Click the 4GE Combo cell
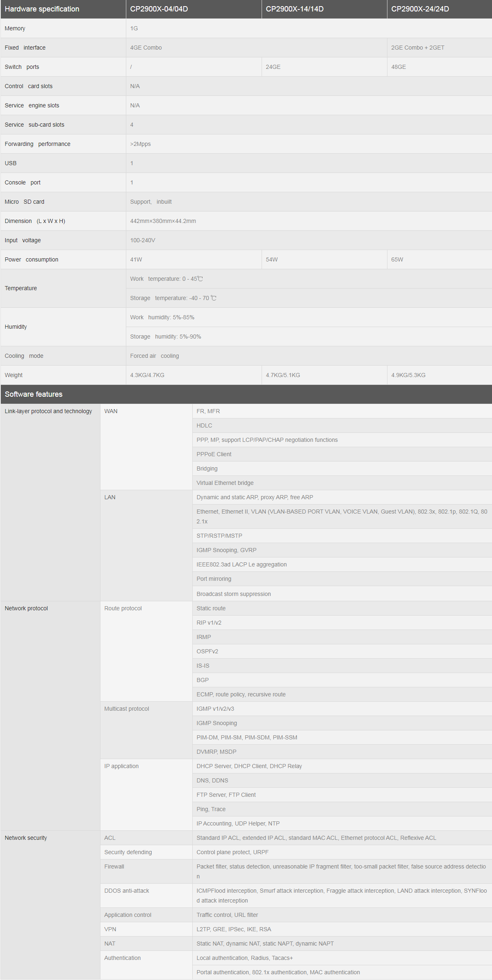The height and width of the screenshot is (980, 492). click(256, 48)
